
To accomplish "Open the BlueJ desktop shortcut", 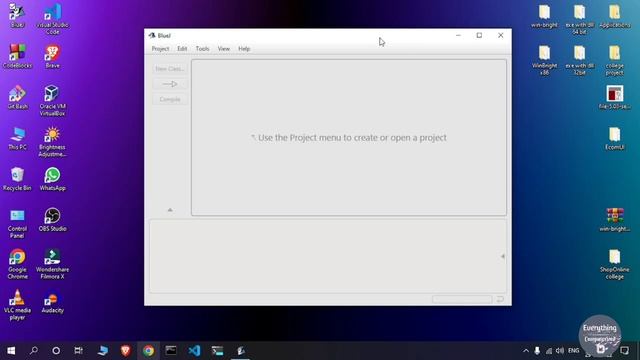I will (x=17, y=16).
